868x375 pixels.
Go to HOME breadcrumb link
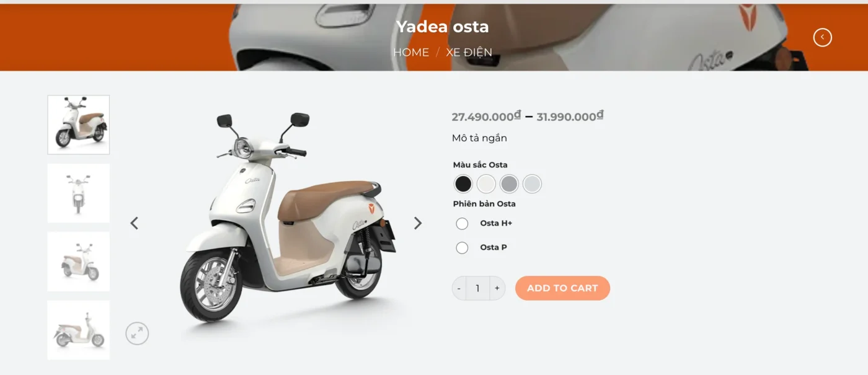(411, 53)
